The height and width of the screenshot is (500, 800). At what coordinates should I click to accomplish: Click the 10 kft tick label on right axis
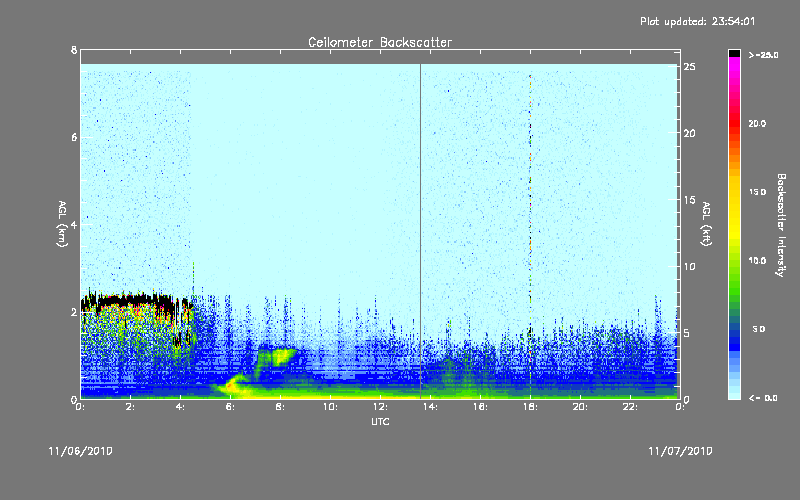click(x=689, y=266)
